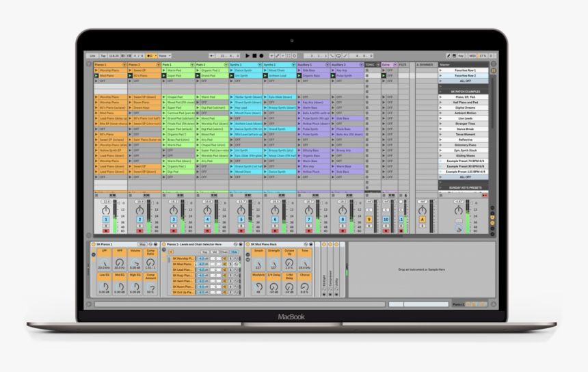The image size is (588, 372).
Task: Fold the Extra group track
Action: point(395,65)
